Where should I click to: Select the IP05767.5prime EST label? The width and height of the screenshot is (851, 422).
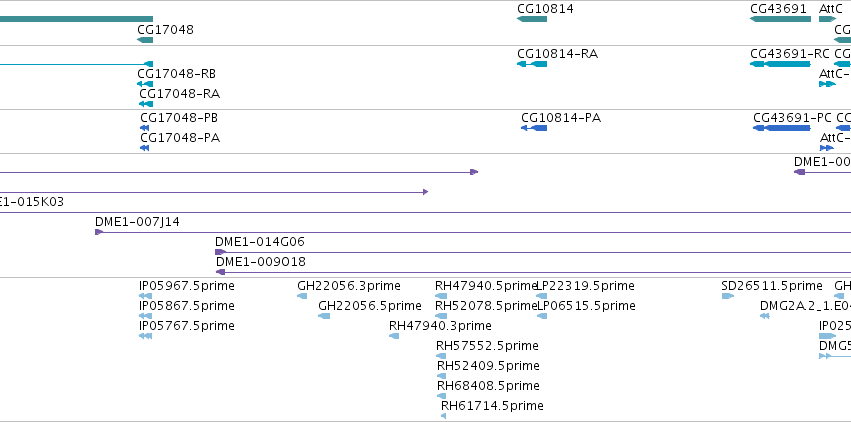pos(187,326)
